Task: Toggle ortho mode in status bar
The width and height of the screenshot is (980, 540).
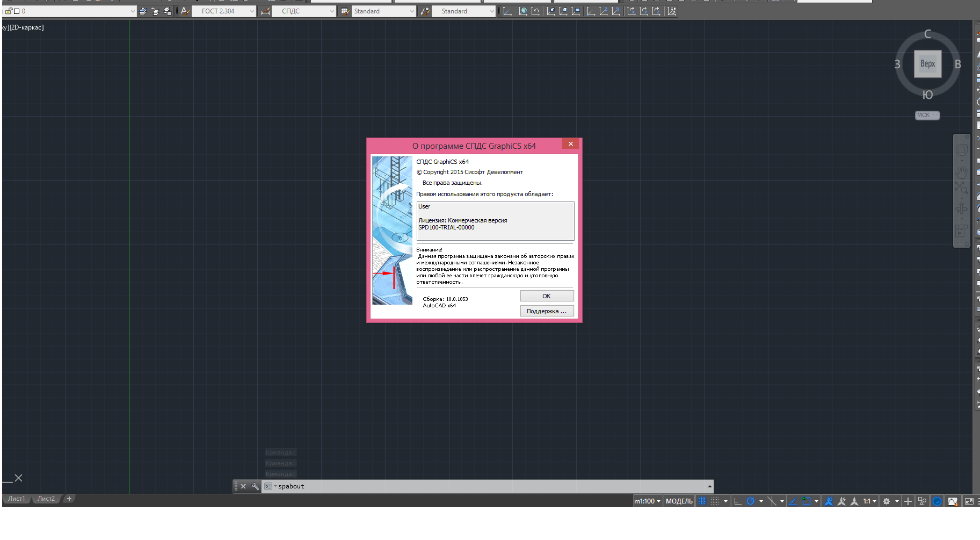Action: coord(738,501)
